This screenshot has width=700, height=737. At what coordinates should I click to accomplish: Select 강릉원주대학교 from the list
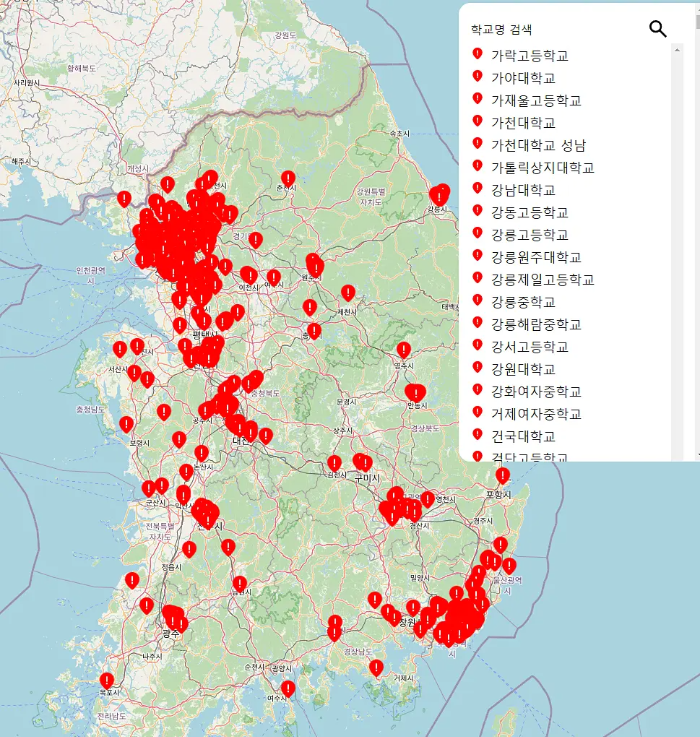tap(536, 257)
